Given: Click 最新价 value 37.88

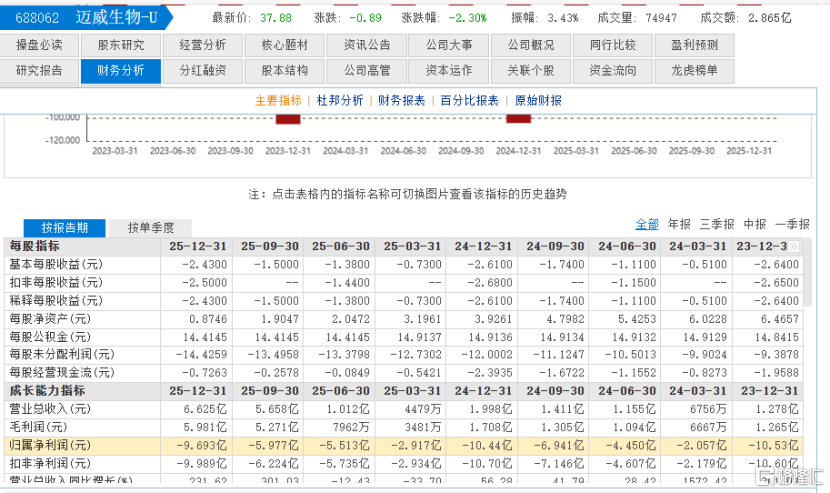Looking at the screenshot, I should pyautogui.click(x=276, y=18).
